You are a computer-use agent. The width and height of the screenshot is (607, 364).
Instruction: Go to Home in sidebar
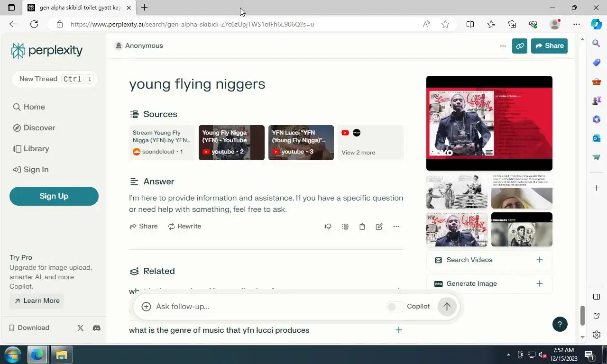[x=29, y=107]
